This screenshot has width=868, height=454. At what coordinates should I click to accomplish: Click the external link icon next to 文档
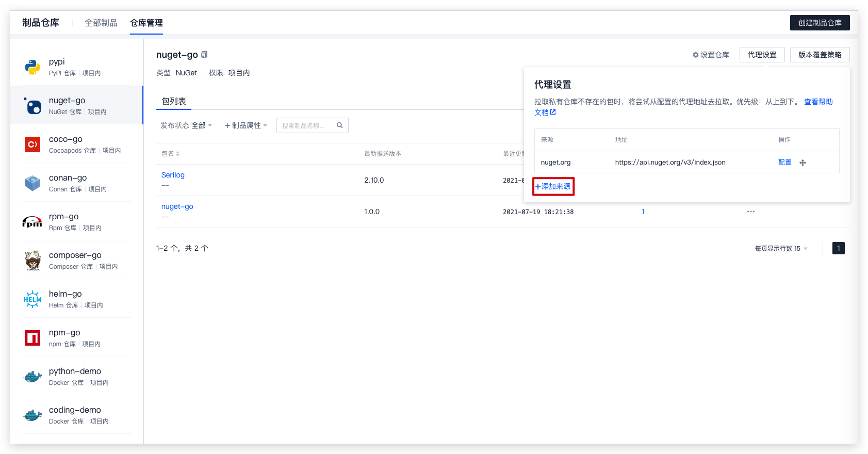(x=553, y=112)
